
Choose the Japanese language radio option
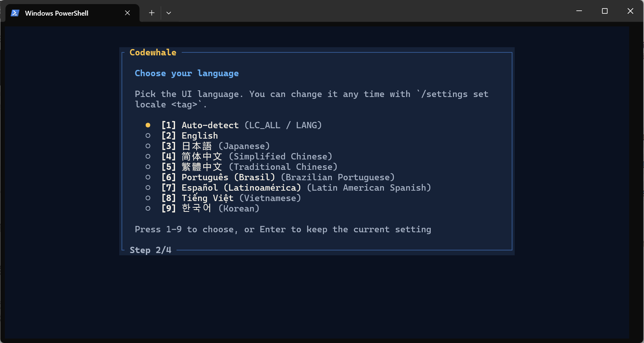148,146
